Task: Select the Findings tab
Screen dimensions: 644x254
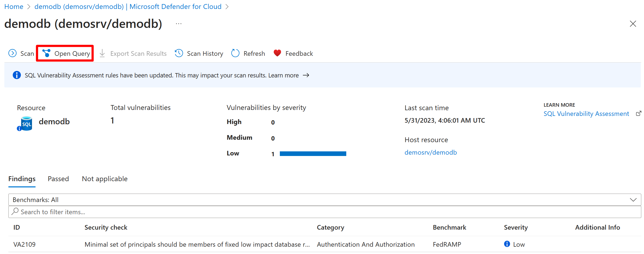Action: pos(22,179)
